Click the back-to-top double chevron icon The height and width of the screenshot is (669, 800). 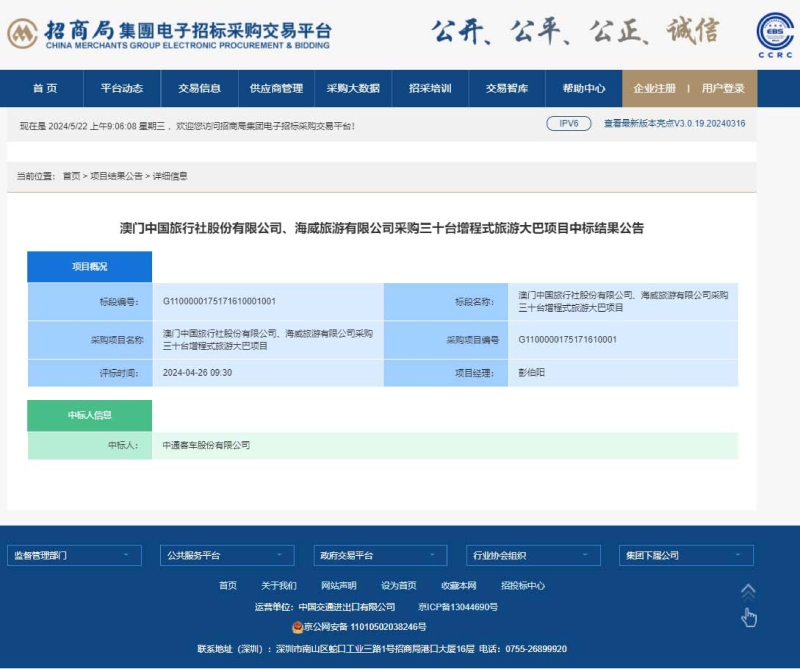click(748, 592)
